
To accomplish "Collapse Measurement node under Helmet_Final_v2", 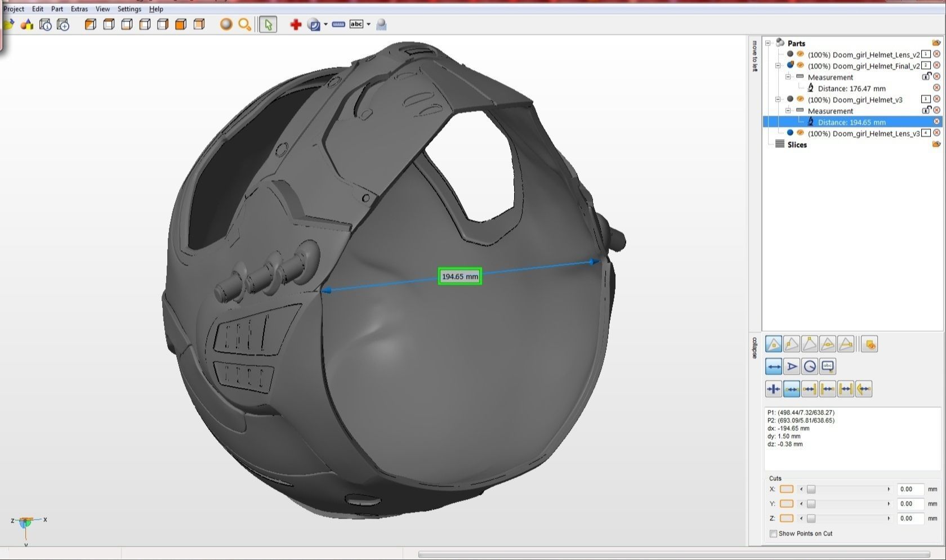I will coord(788,77).
